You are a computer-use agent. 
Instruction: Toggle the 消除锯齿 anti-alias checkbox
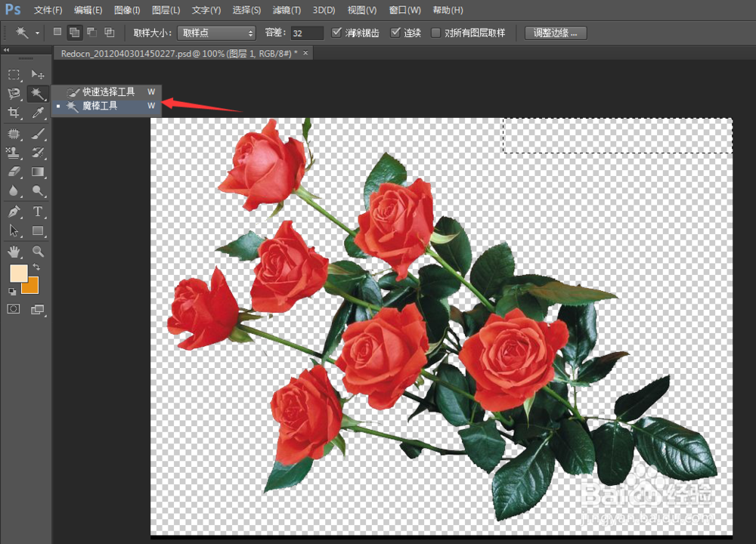[338, 33]
